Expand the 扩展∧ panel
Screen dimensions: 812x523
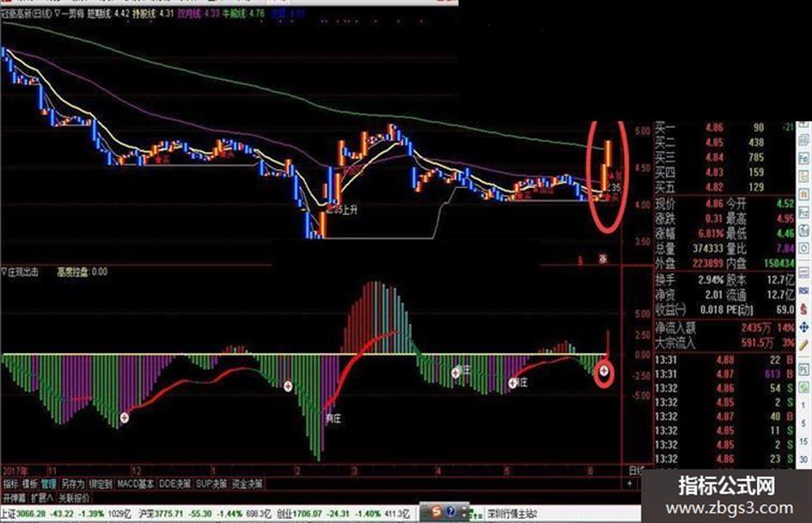(x=41, y=498)
